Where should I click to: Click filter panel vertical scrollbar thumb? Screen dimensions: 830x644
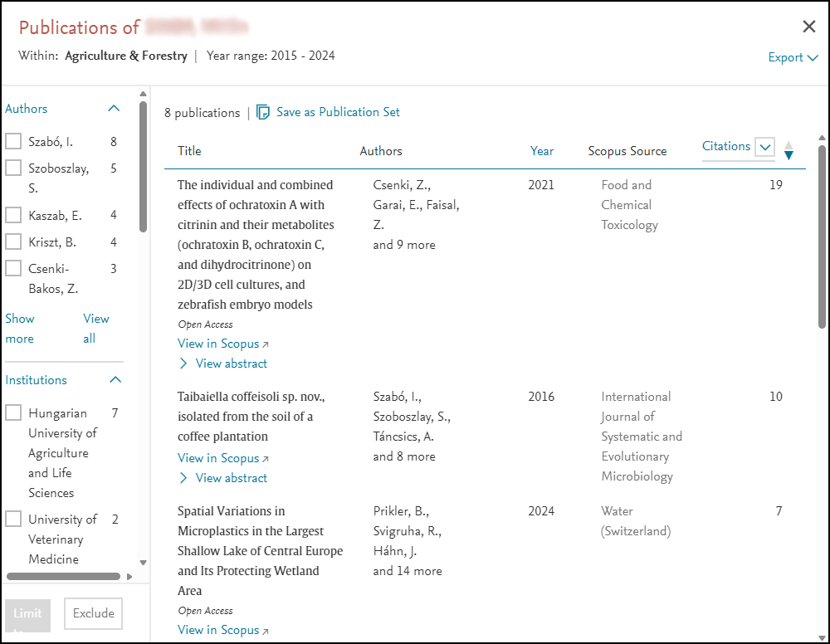click(143, 167)
